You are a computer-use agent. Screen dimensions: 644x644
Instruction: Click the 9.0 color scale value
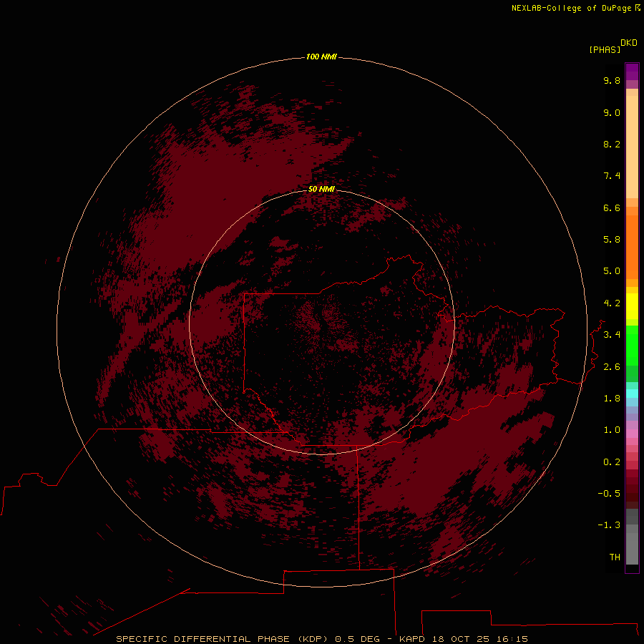(x=612, y=112)
